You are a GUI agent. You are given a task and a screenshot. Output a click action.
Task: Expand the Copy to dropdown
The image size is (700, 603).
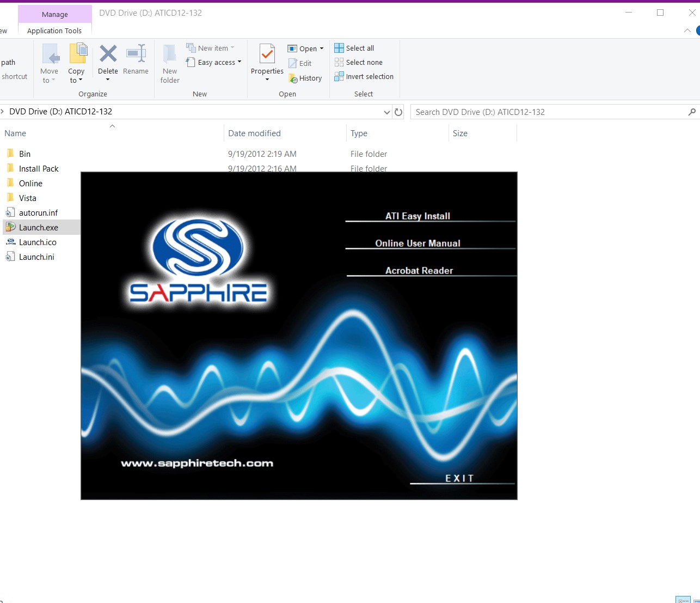coord(77,80)
